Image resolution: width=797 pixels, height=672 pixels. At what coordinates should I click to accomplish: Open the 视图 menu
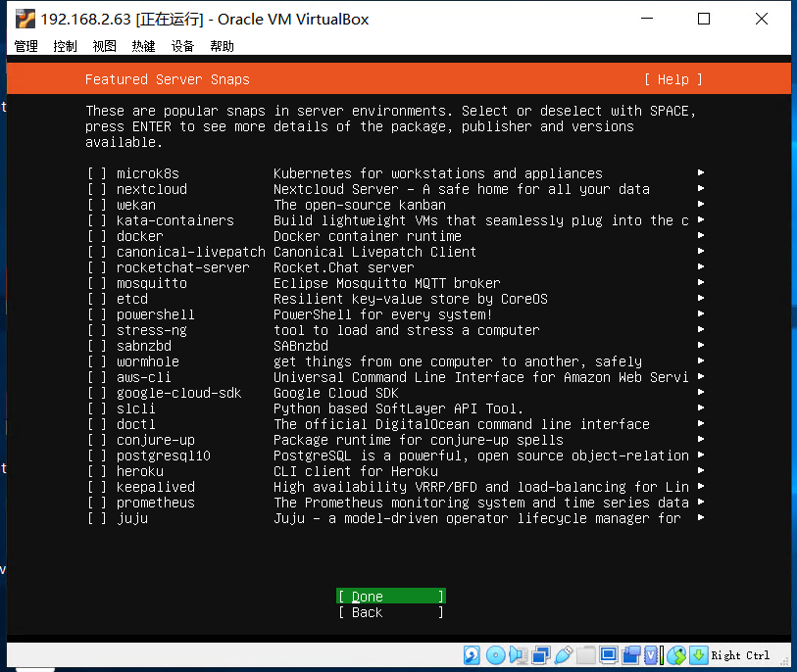click(x=104, y=46)
